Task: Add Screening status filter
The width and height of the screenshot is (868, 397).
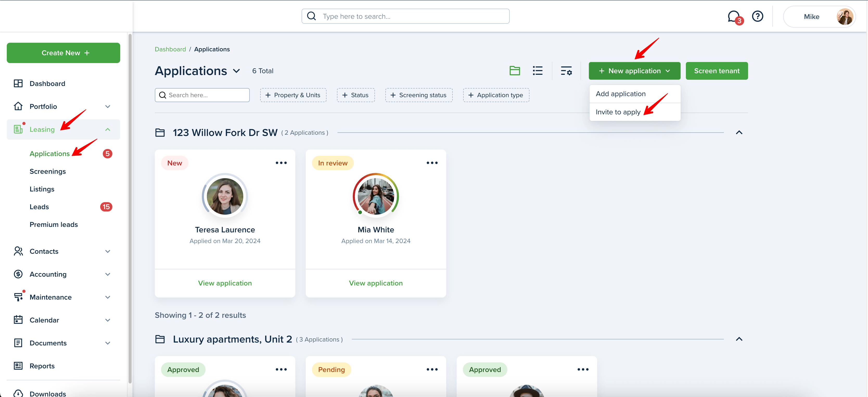Action: [418, 95]
